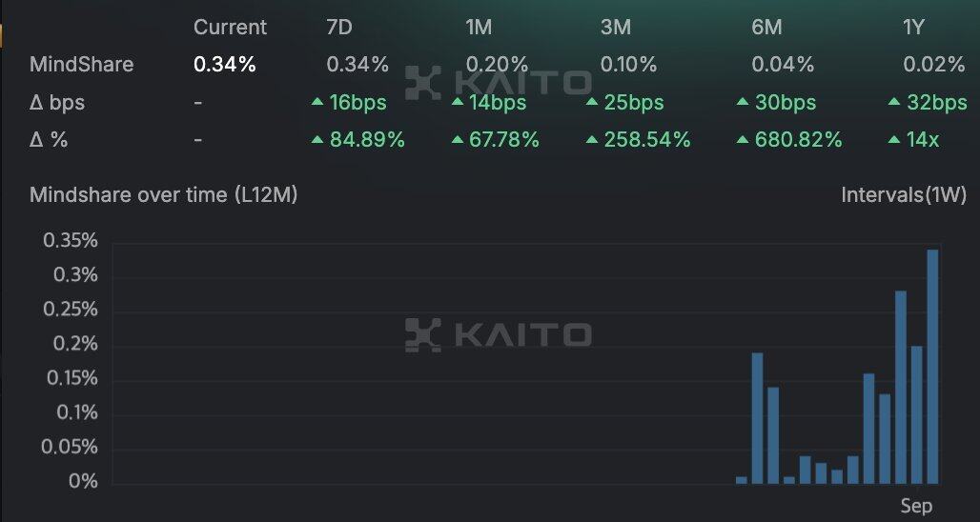Open the Intervals(1W) selector
This screenshot has width=980, height=522.
904,195
